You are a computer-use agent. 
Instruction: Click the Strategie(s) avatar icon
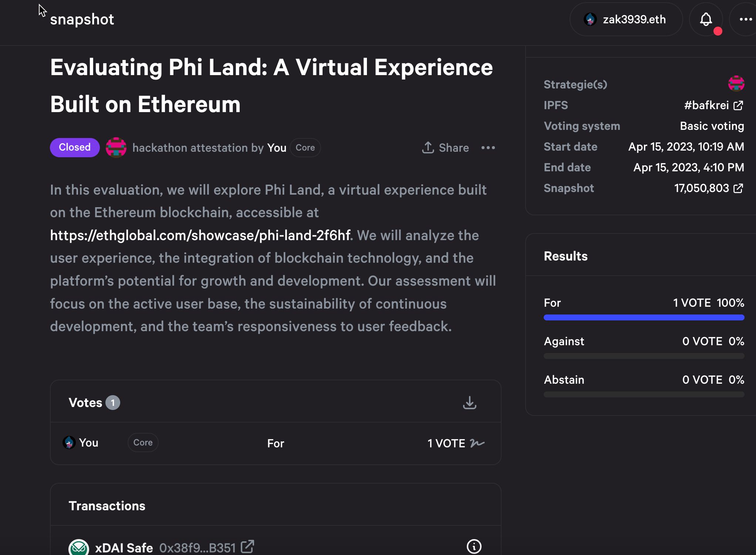point(736,83)
